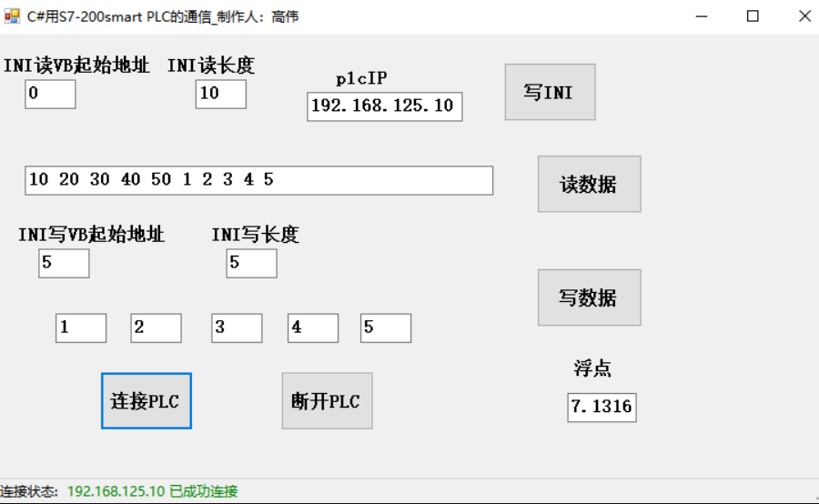819x504 pixels.
Task: Click the INI读长度 input box
Action: point(220,94)
